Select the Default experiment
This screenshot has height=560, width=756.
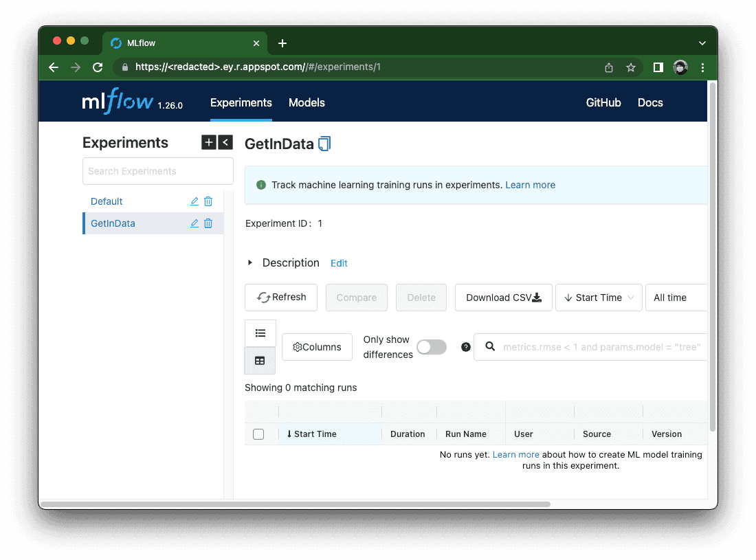click(107, 201)
